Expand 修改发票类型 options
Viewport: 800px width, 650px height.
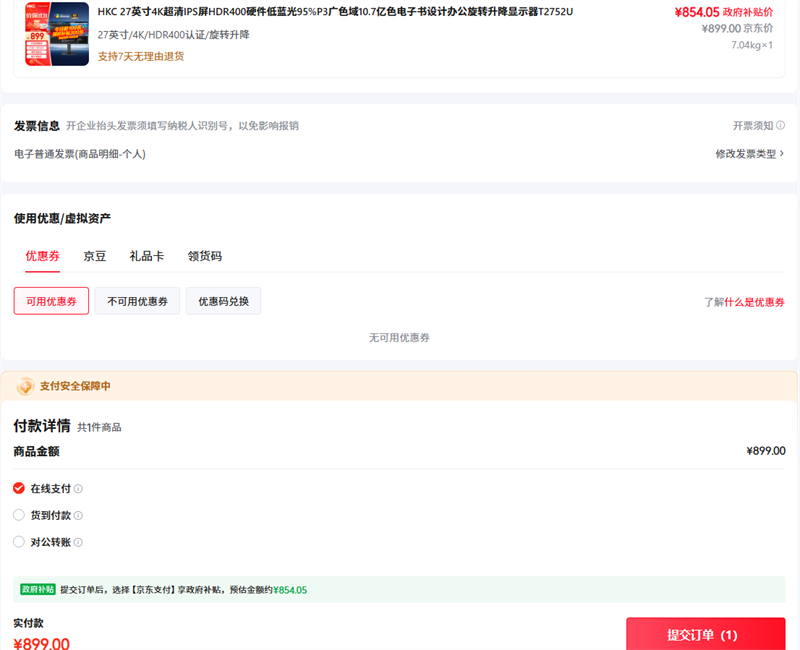click(x=749, y=154)
